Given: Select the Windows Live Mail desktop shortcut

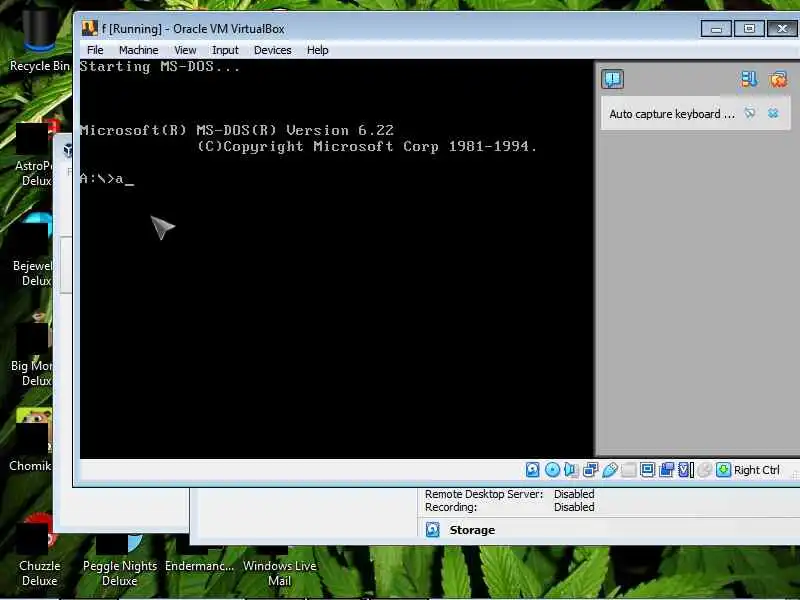Looking at the screenshot, I should [x=280, y=566].
